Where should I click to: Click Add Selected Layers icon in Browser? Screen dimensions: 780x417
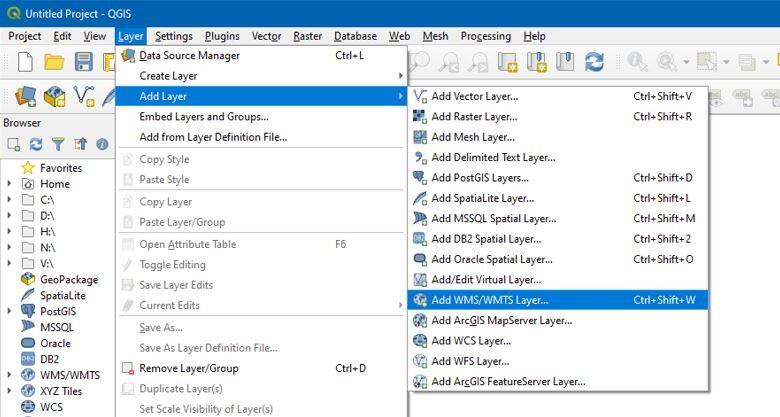(13, 144)
